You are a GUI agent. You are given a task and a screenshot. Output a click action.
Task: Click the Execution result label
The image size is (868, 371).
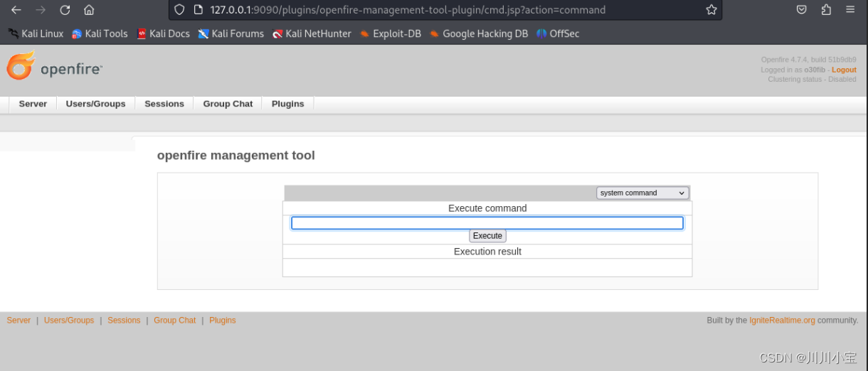pos(487,252)
